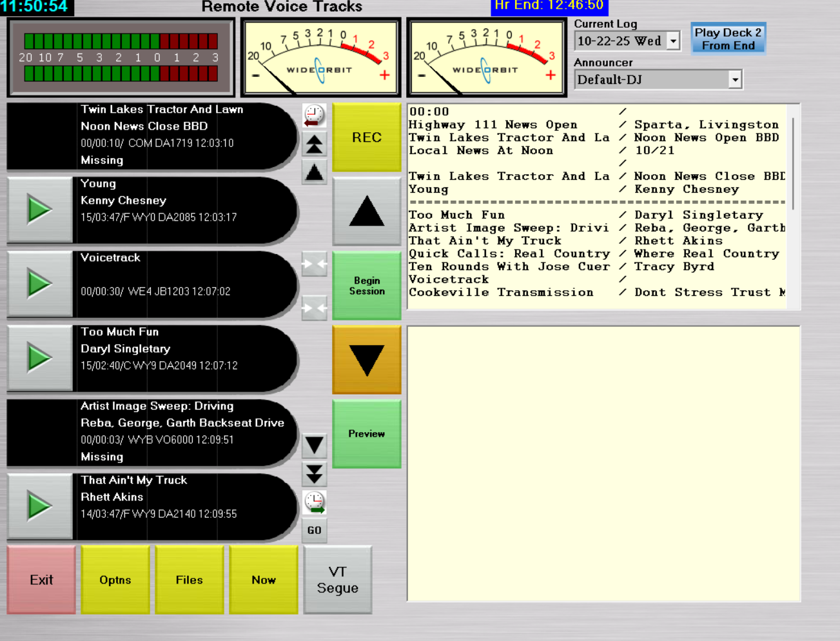The height and width of the screenshot is (641, 840).
Task: Select Ten Rounds With Jose Cuervo log entry
Action: [509, 267]
